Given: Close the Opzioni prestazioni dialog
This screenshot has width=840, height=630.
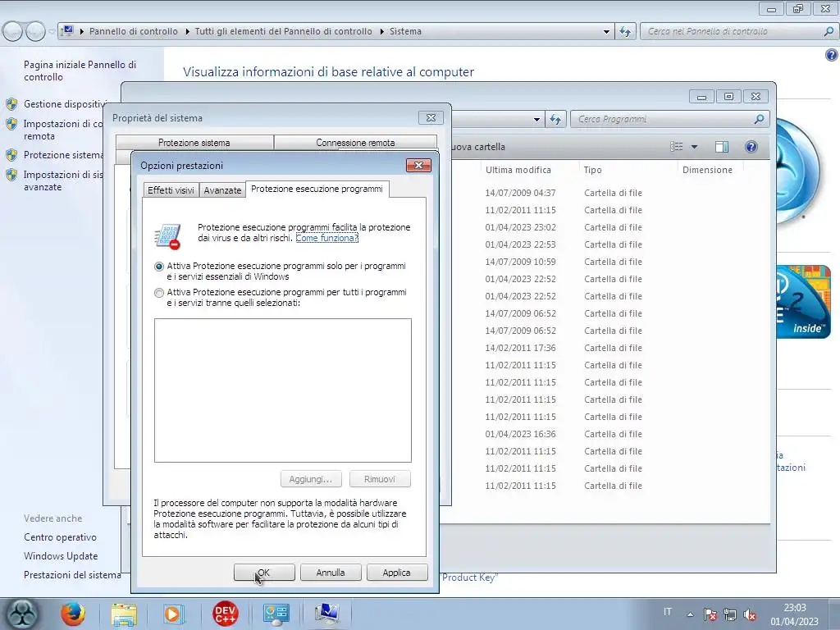Looking at the screenshot, I should pos(418,165).
